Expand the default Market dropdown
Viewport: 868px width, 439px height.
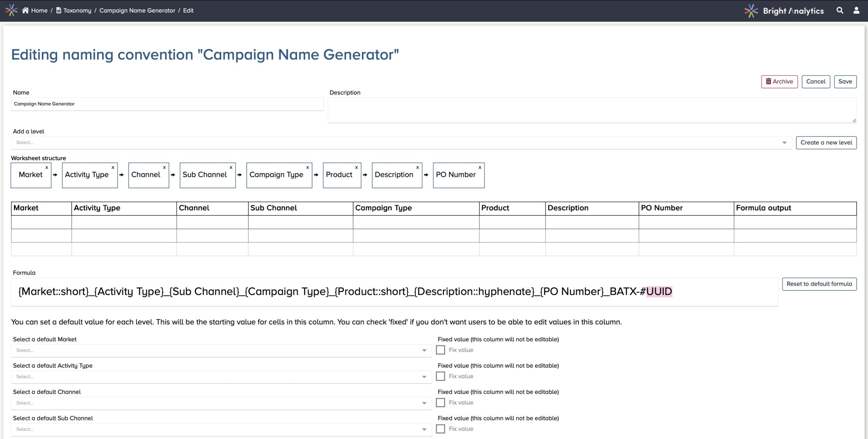point(221,351)
